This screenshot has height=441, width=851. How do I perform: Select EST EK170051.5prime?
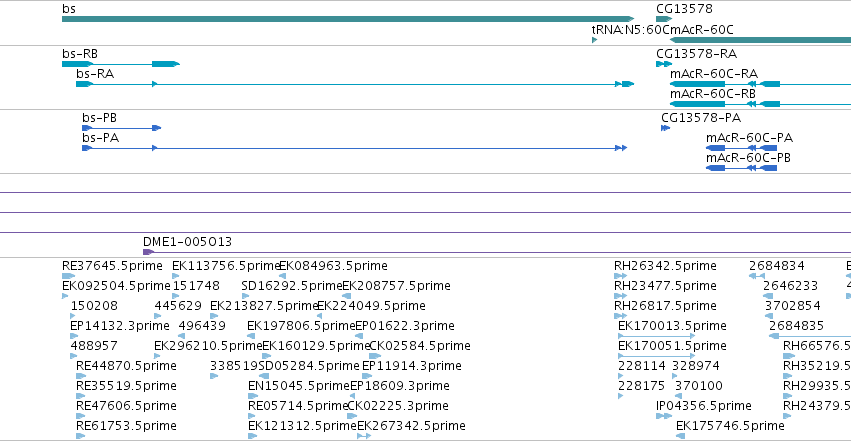coord(672,346)
